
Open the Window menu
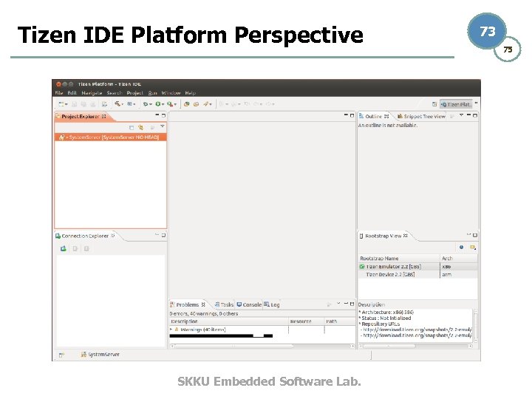coord(171,92)
